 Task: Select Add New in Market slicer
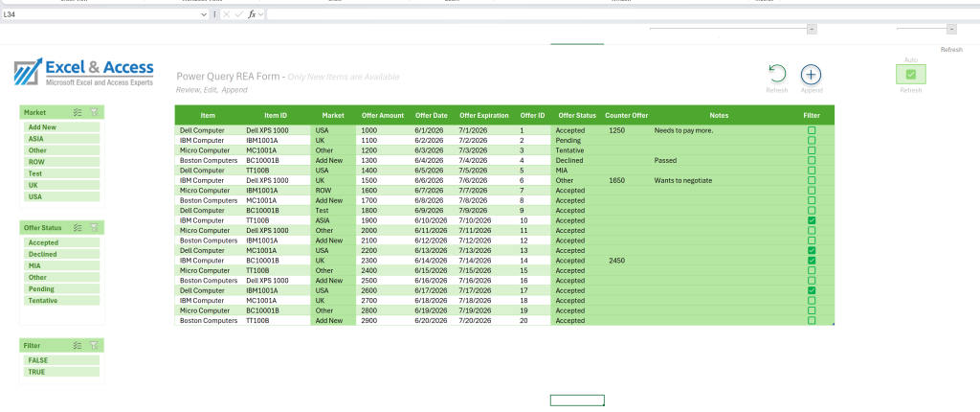[x=62, y=127]
